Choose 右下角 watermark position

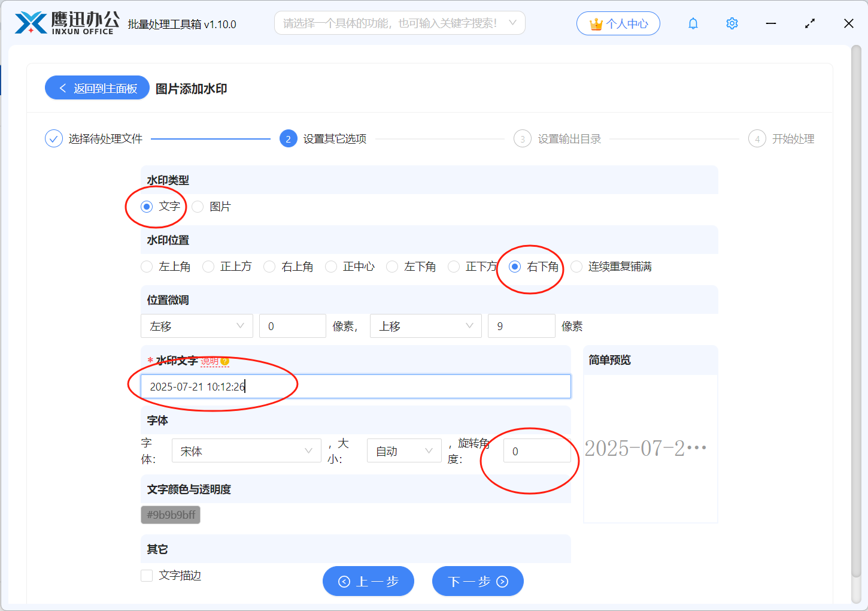515,267
